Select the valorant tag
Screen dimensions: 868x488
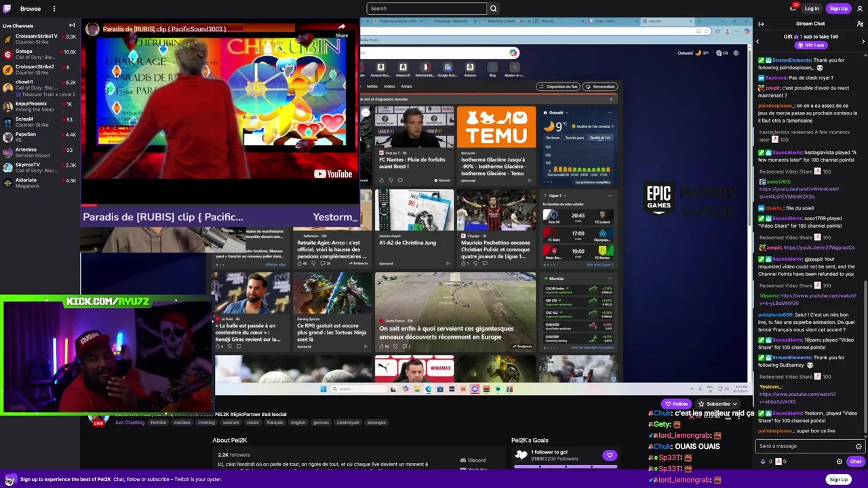tap(231, 422)
